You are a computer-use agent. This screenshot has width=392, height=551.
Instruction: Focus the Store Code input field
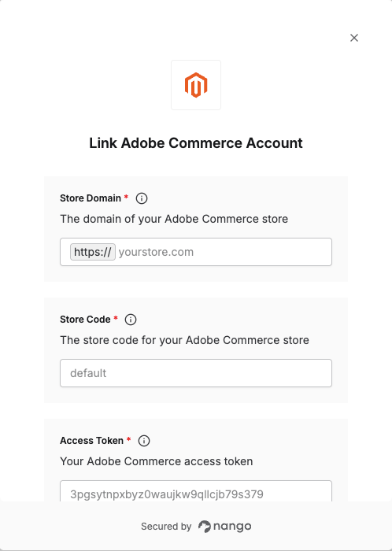[196, 373]
